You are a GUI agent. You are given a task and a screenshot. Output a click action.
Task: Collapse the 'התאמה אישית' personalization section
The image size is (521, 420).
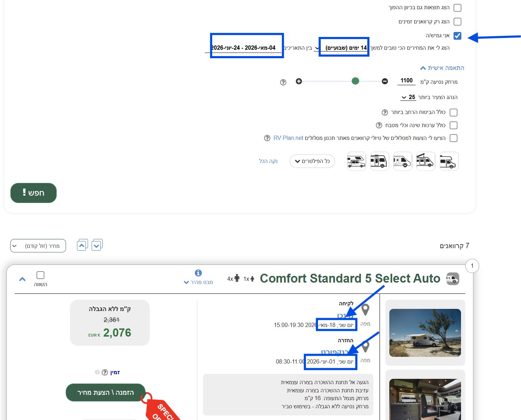tap(442, 68)
